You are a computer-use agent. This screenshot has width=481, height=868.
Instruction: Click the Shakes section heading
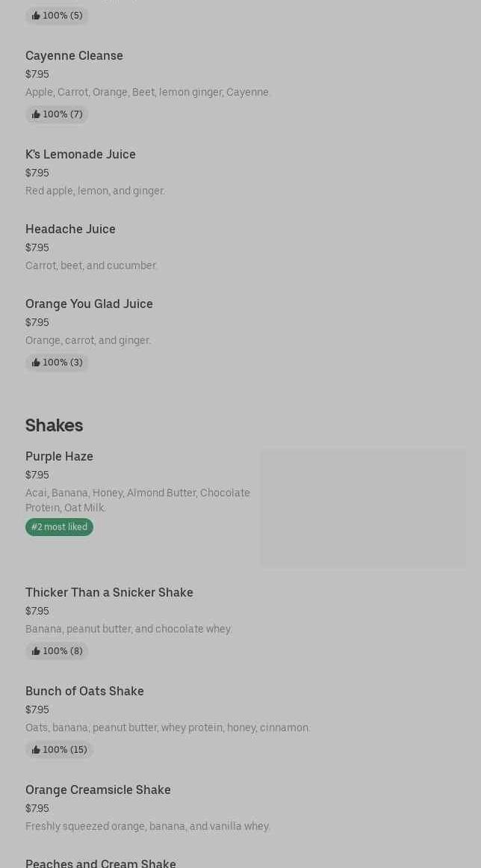pos(54,425)
